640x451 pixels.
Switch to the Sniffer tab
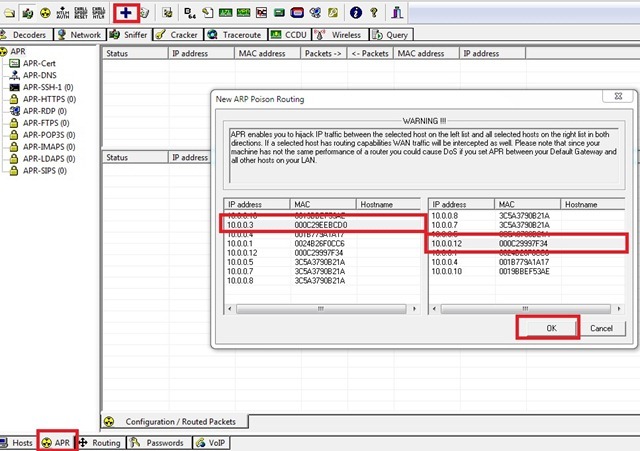click(x=129, y=35)
